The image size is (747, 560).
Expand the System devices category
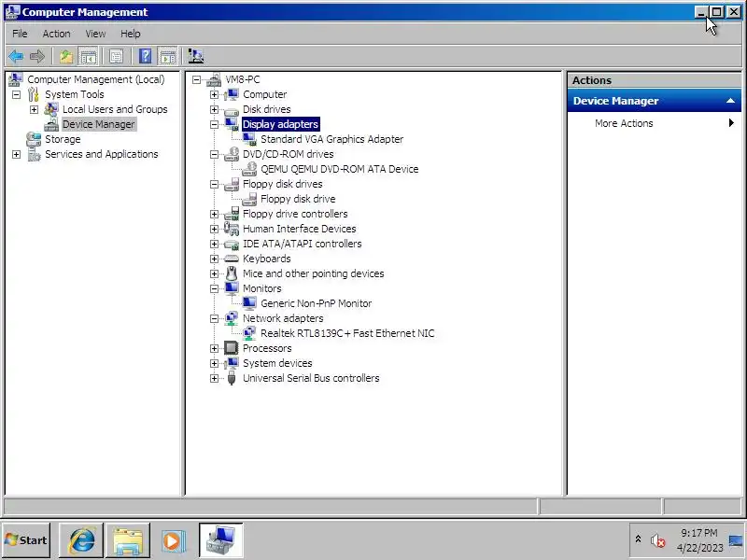pyautogui.click(x=214, y=363)
